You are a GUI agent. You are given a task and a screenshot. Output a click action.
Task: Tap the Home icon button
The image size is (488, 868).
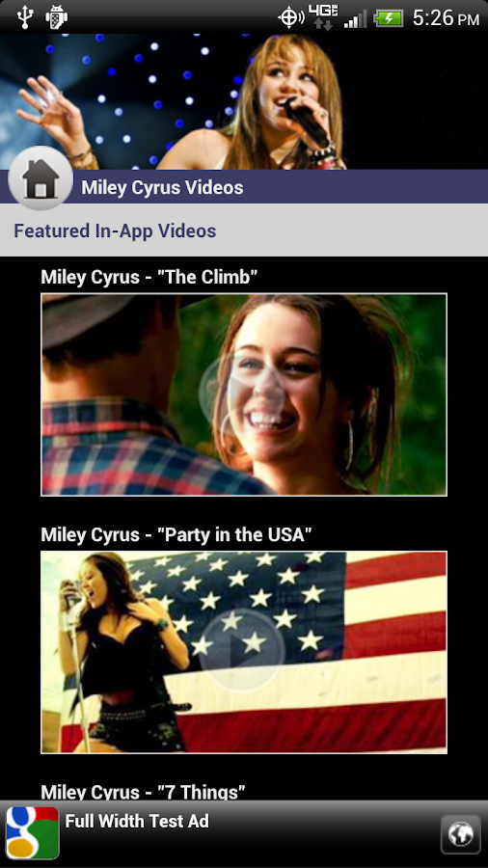(41, 178)
